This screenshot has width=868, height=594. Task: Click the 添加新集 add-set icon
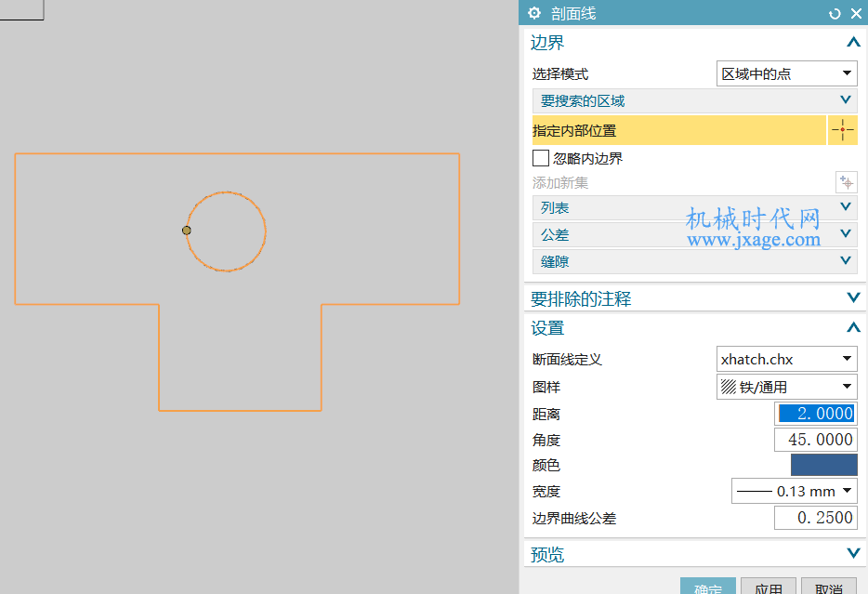click(847, 182)
